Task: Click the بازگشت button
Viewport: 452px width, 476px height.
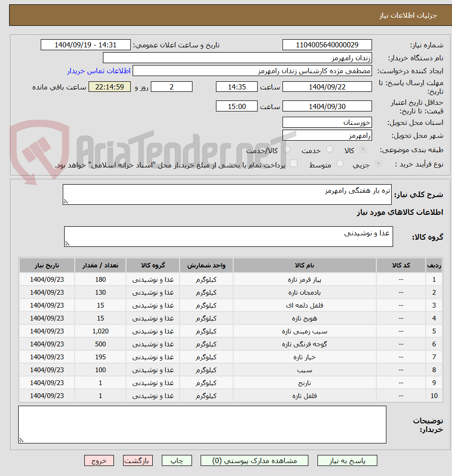Action: pyautogui.click(x=137, y=460)
